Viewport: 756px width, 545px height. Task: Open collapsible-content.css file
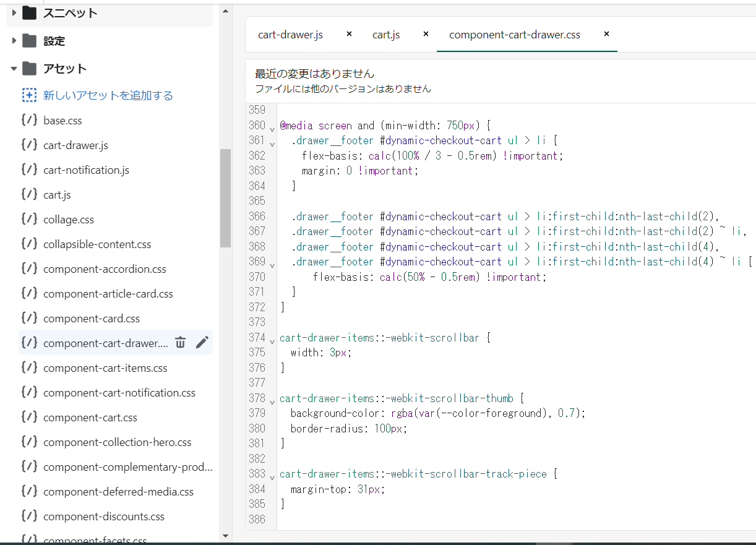(97, 244)
